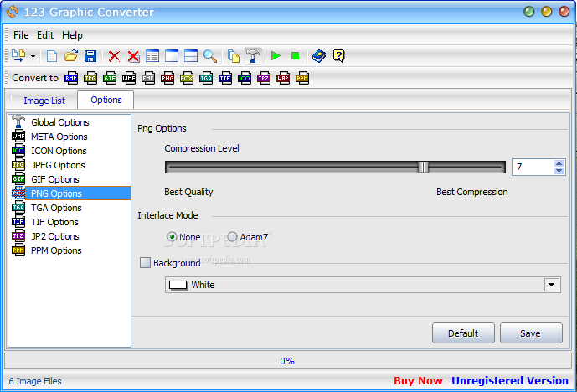Click the hammer options icon in toolbar
Screen dimensions: 577x392
coord(253,56)
